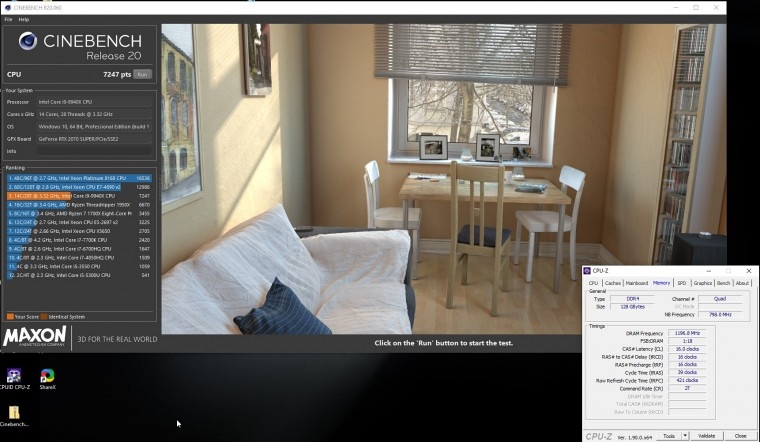This screenshot has width=760, height=442.
Task: Click the Tools button in CPU-Z
Action: (x=669, y=436)
